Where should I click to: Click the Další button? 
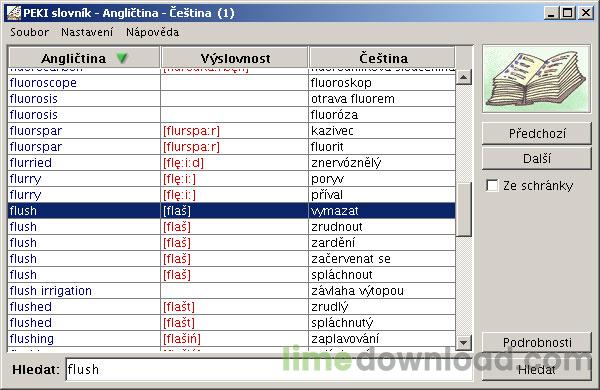[x=537, y=158]
